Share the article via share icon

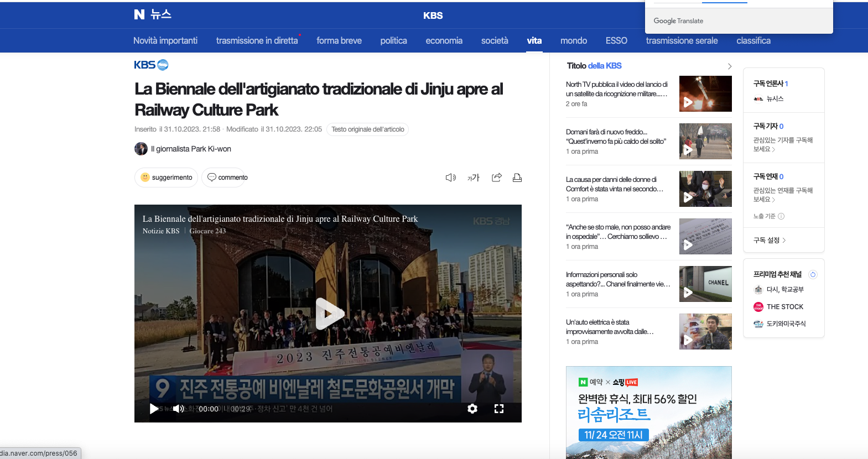click(x=497, y=178)
